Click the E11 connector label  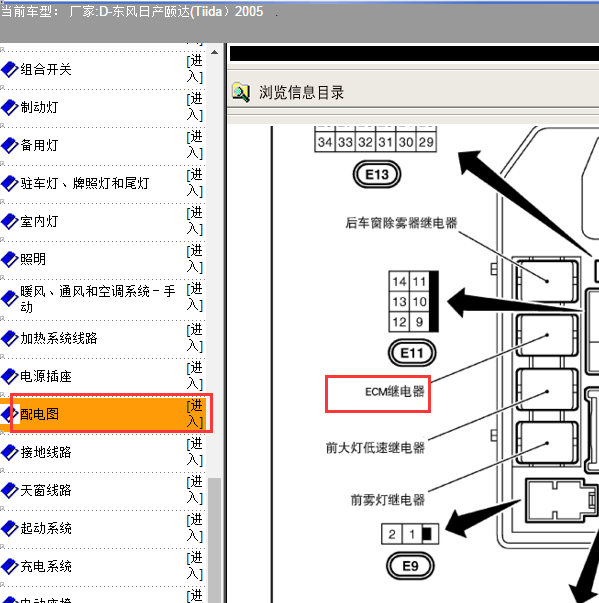click(x=412, y=353)
